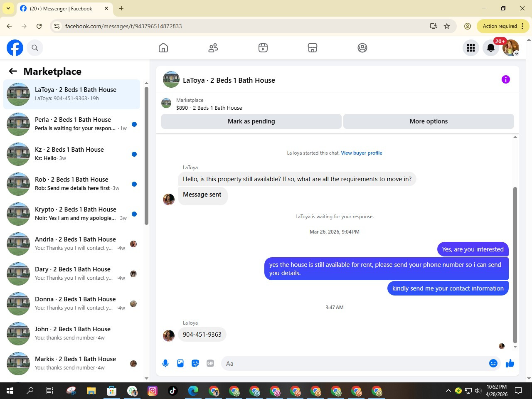Close the Messenger tab

coord(106,8)
